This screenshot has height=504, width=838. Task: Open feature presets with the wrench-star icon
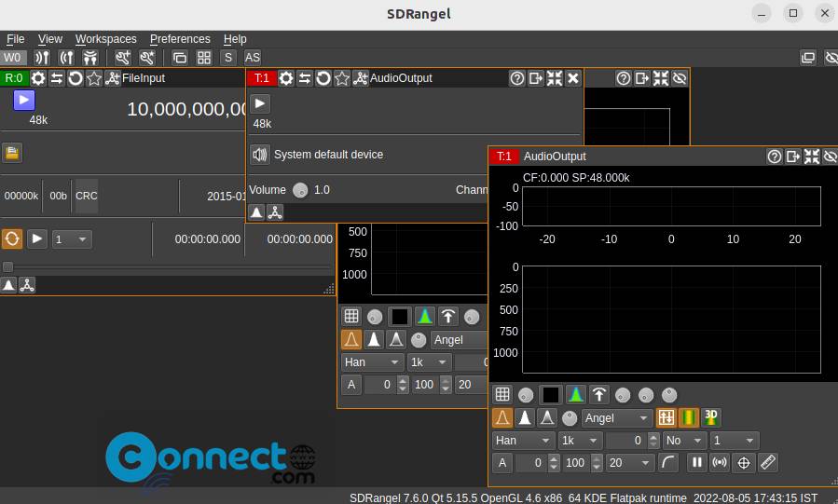[x=147, y=58]
